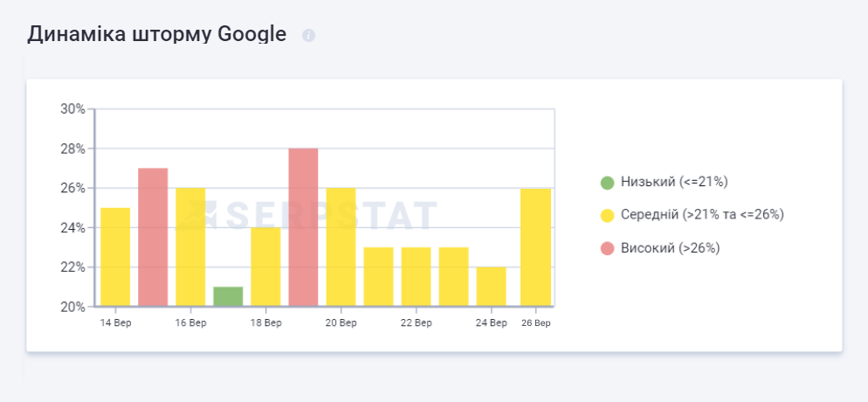Image resolution: width=868 pixels, height=402 pixels.
Task: Select the yellow bar above 14 Вер
Action: coord(115,257)
